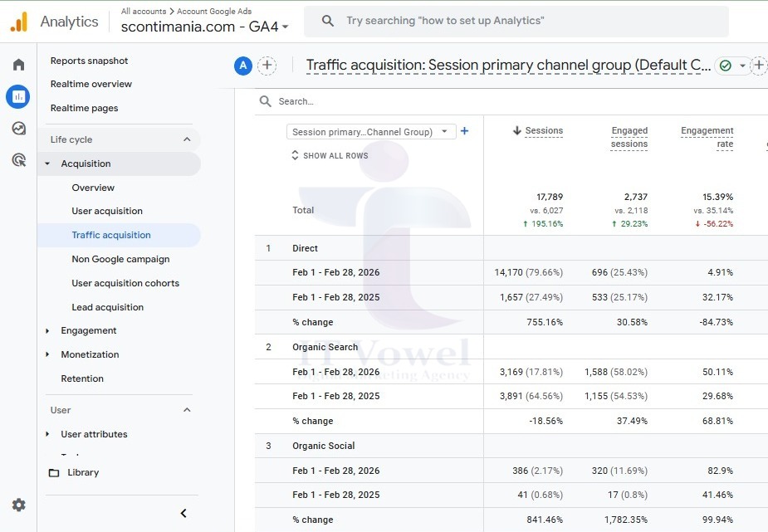Click the 'A' all users segment badge
768x532 pixels.
click(x=243, y=66)
